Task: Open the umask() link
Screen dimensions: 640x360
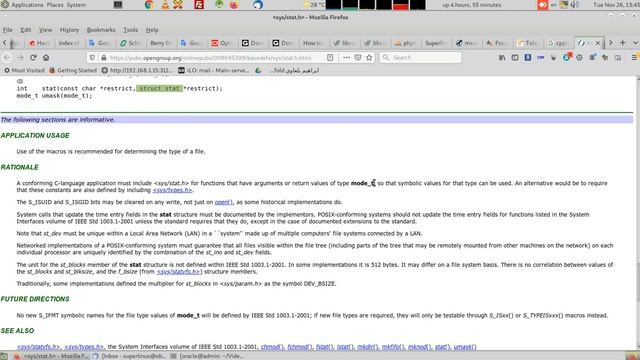Action: coord(465,347)
